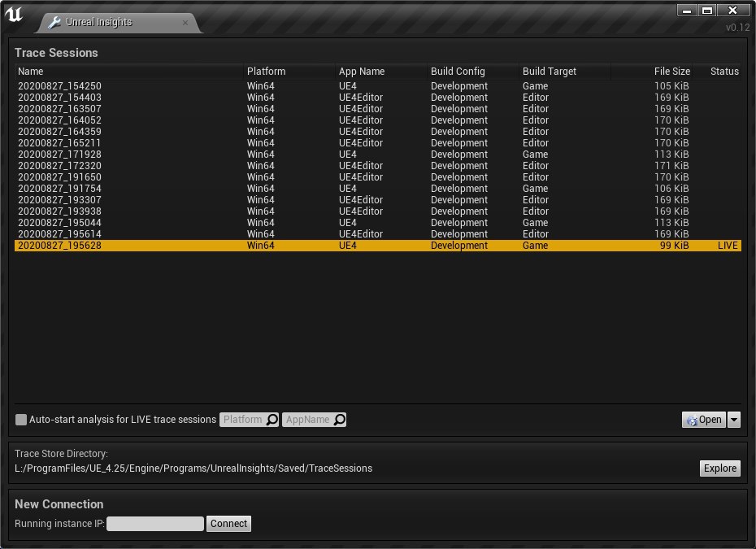
Task: Select session 20200827_171928
Action: 378,155
